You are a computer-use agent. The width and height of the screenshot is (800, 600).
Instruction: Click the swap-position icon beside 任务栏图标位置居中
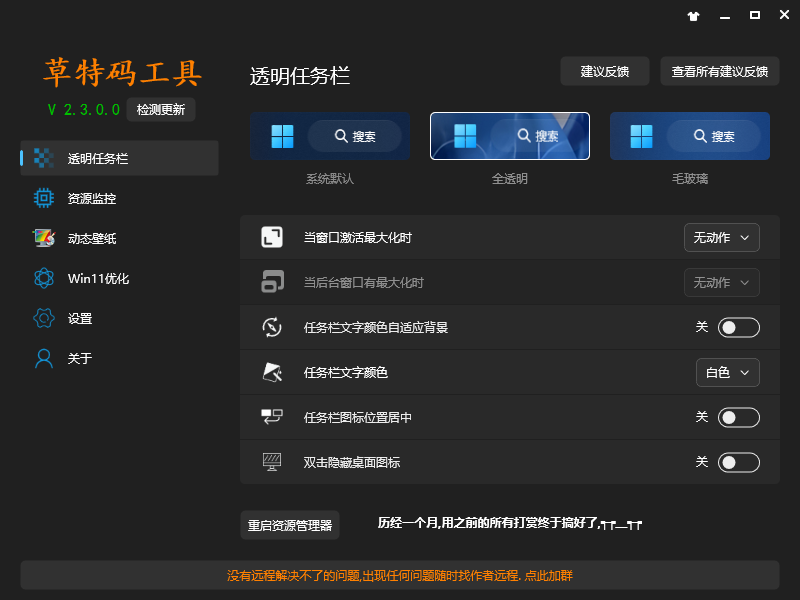coord(272,417)
